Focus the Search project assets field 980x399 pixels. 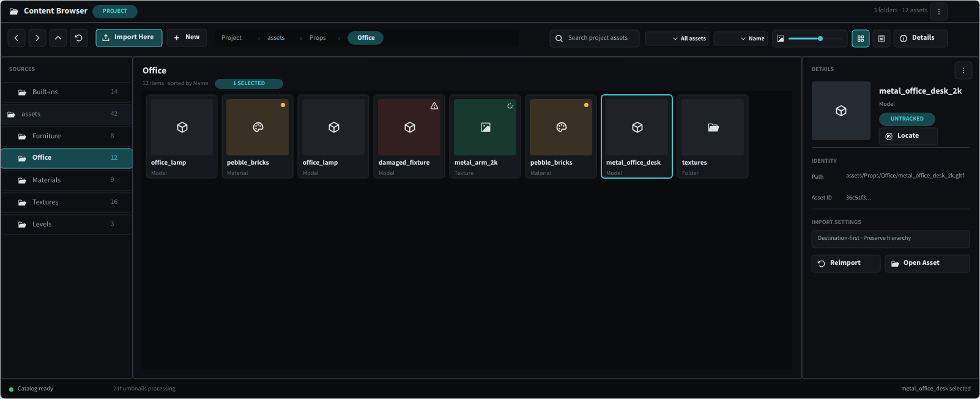tap(595, 38)
